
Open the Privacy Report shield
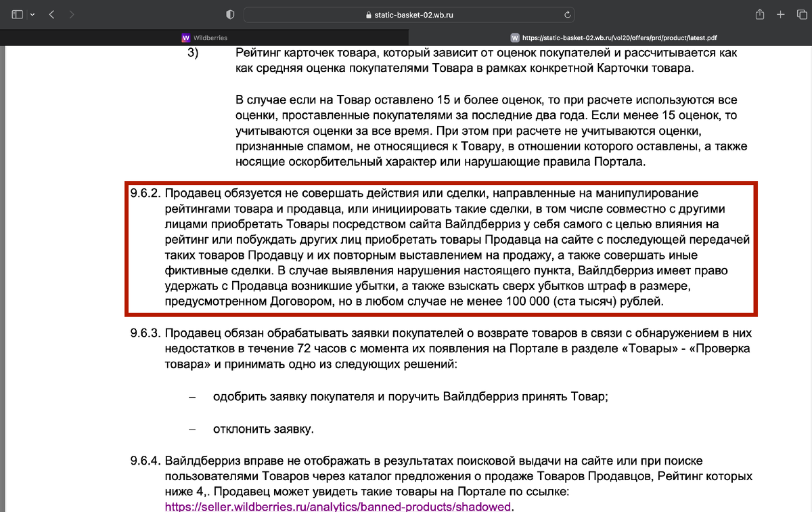click(229, 13)
